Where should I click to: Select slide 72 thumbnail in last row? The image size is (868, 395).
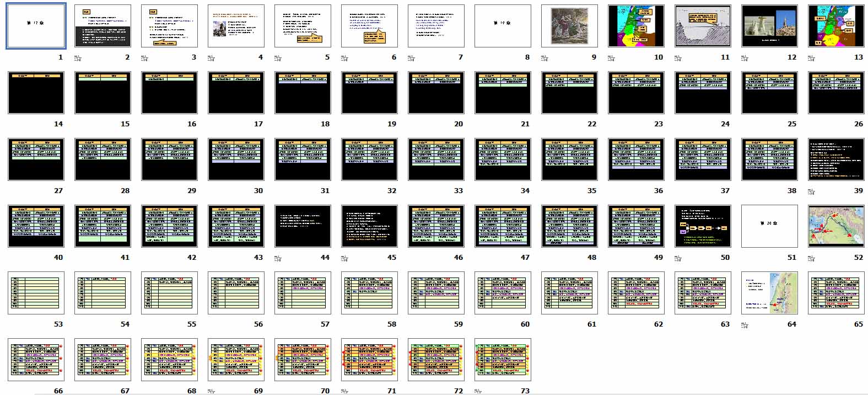(x=436, y=360)
